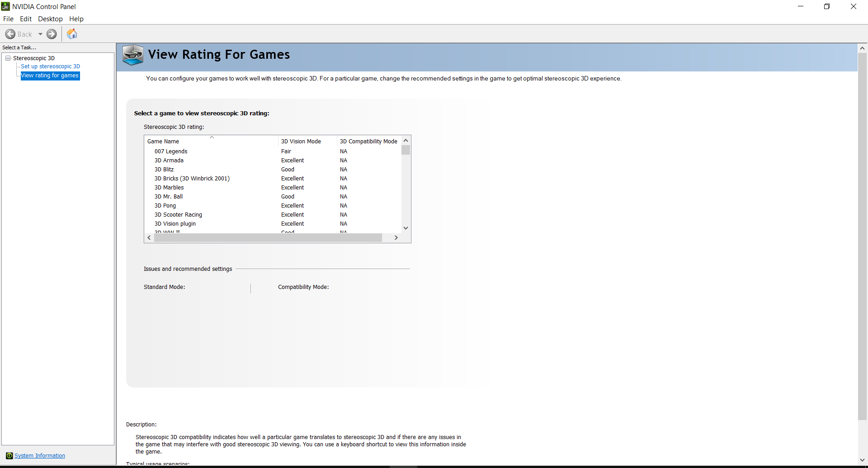Select View rating for games task
The image size is (868, 468).
click(50, 76)
